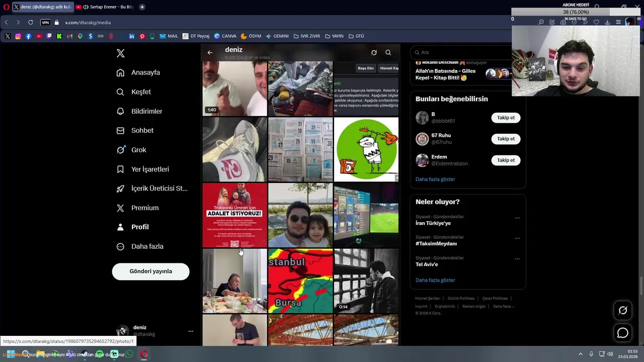Click the back arrow beside deniz header
The image size is (644, 362).
coord(210,52)
